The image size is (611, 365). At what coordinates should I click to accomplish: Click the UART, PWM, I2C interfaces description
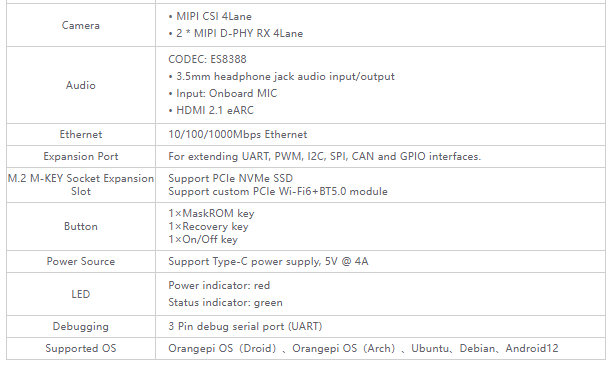click(x=325, y=156)
